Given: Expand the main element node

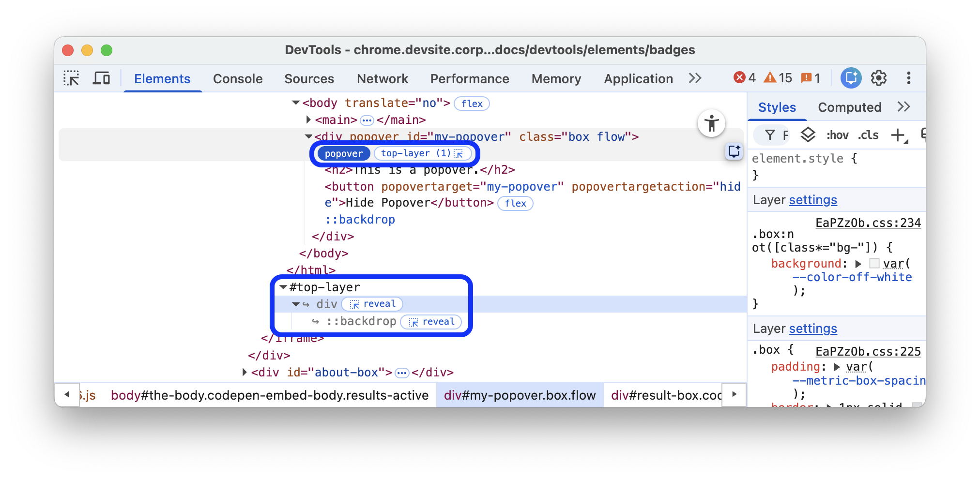Looking at the screenshot, I should coord(308,120).
